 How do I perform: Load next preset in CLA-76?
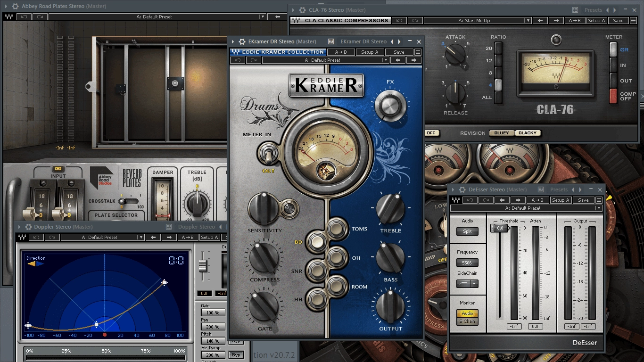click(x=556, y=20)
